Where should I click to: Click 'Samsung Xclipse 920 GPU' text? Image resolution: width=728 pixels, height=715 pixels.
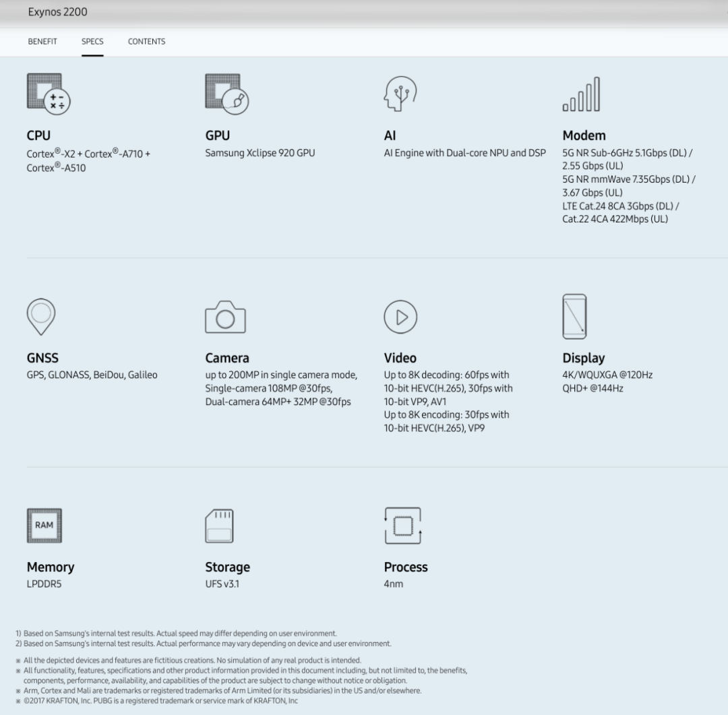point(260,153)
